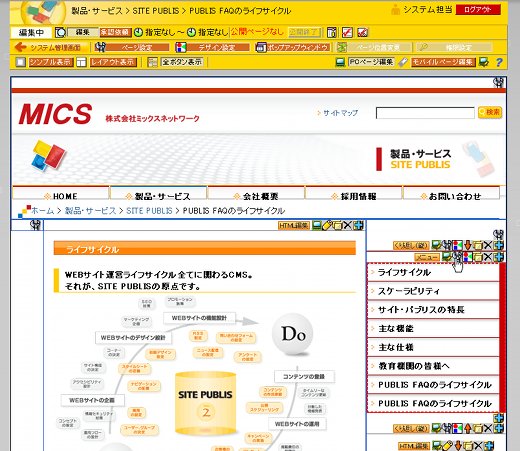
Task: Click the pencil icon in the sidebar's bottom HTML編集 toolbar
Action: click(x=448, y=445)
